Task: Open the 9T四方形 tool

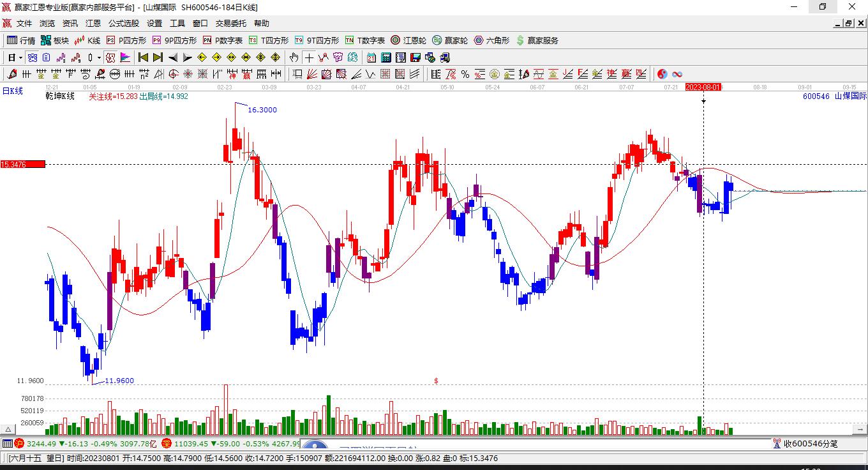Action: (316, 40)
